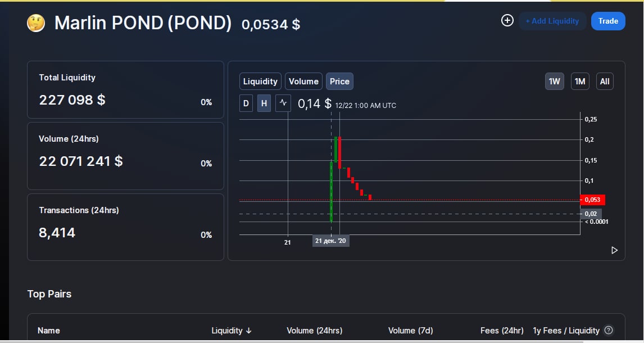The height and width of the screenshot is (343, 644).
Task: Click the Fees (24hr) column header
Action: pyautogui.click(x=502, y=330)
